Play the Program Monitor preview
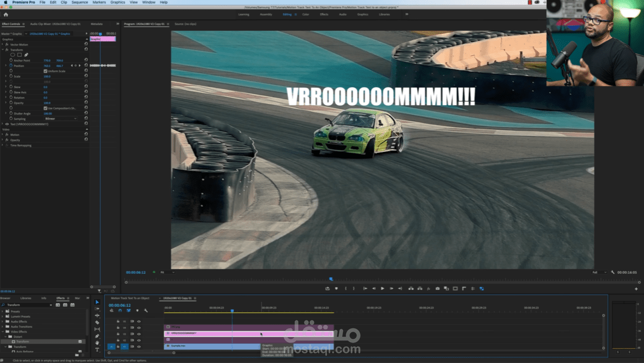The width and height of the screenshot is (644, 363). 383,289
